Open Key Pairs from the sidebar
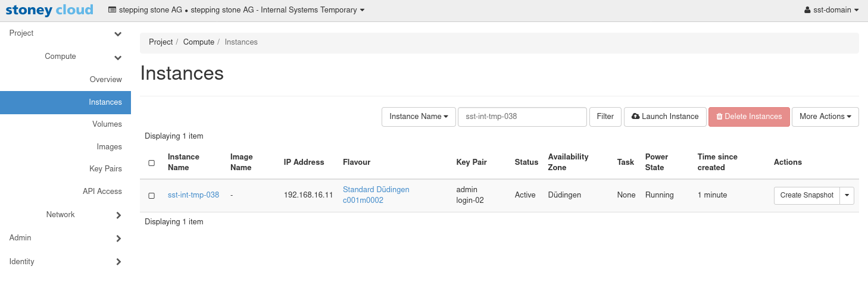868x285 pixels. [105, 169]
